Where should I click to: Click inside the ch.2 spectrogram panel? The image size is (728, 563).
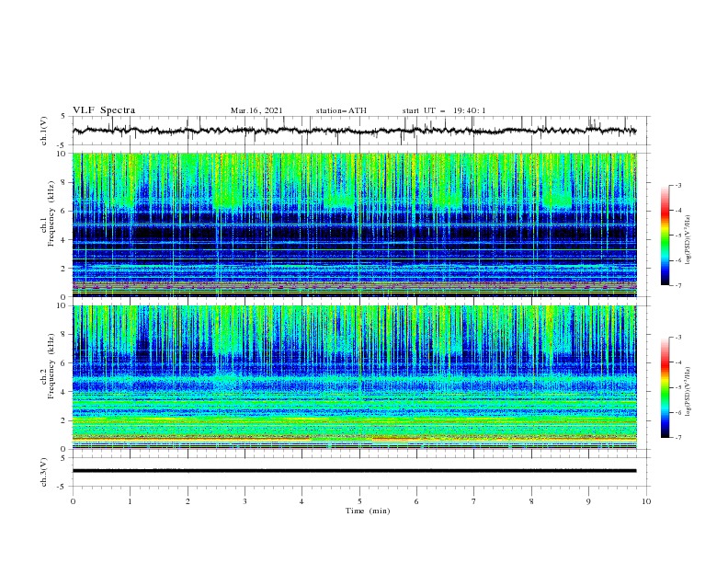point(354,377)
